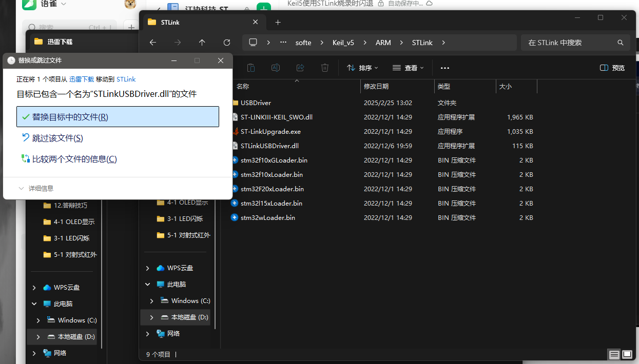Click the Up arrow in the STLink window

click(202, 43)
